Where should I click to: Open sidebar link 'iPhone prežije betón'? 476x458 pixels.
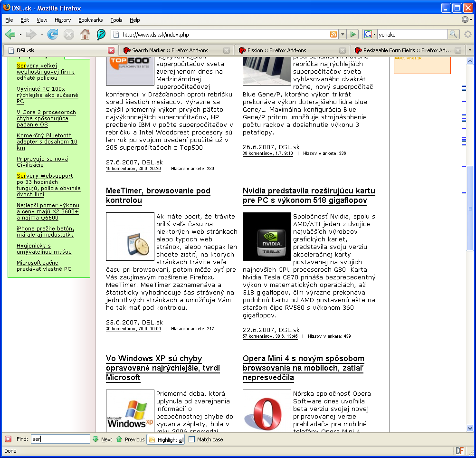pos(46,231)
